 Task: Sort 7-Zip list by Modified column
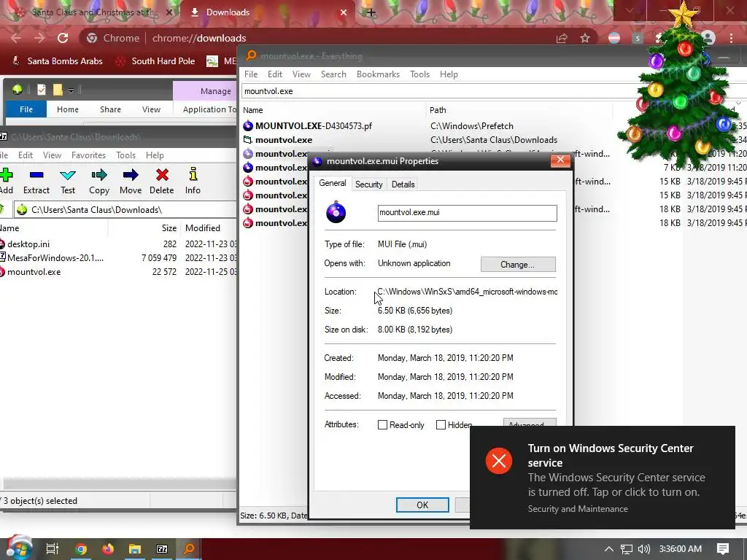203,228
